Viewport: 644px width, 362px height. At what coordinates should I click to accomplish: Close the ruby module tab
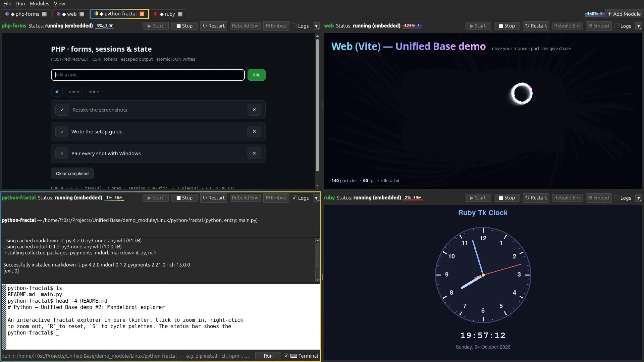180,14
